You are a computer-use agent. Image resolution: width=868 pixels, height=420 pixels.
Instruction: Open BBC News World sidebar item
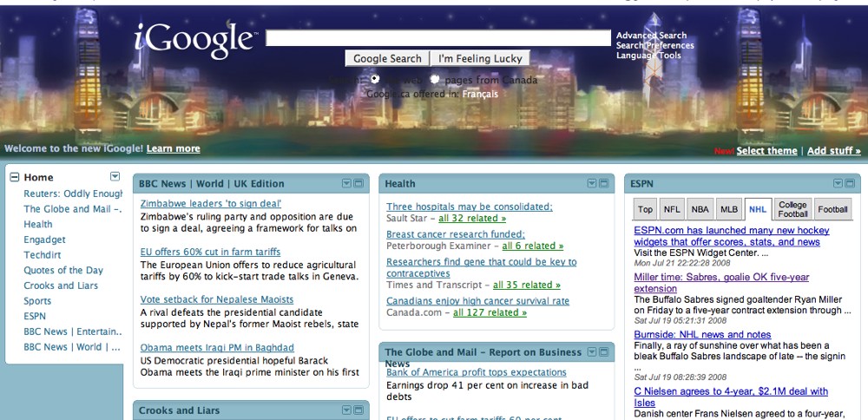(x=72, y=347)
